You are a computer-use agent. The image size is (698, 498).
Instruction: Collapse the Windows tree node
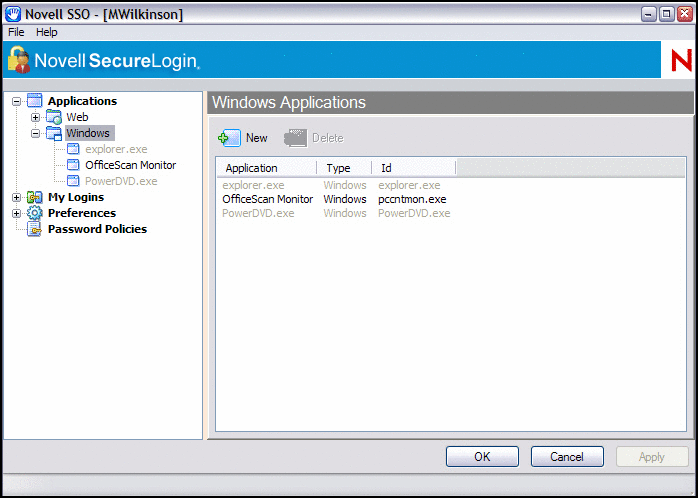coord(36,134)
